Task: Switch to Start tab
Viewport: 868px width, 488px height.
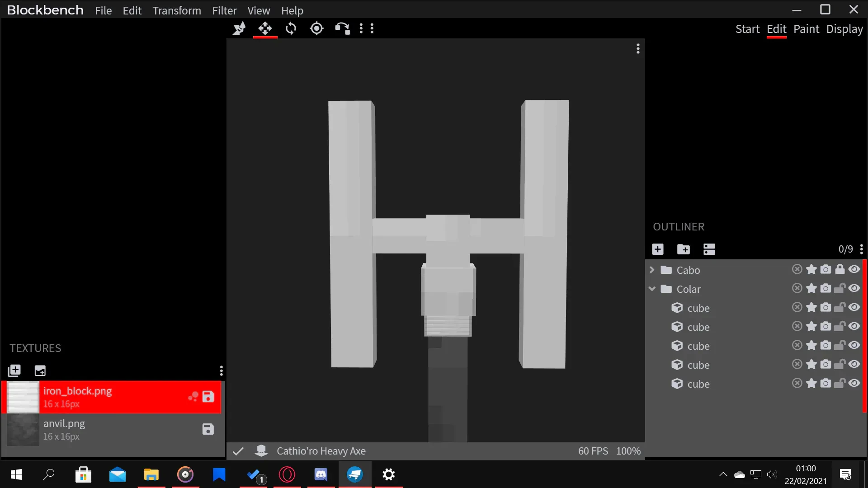Action: click(x=747, y=29)
